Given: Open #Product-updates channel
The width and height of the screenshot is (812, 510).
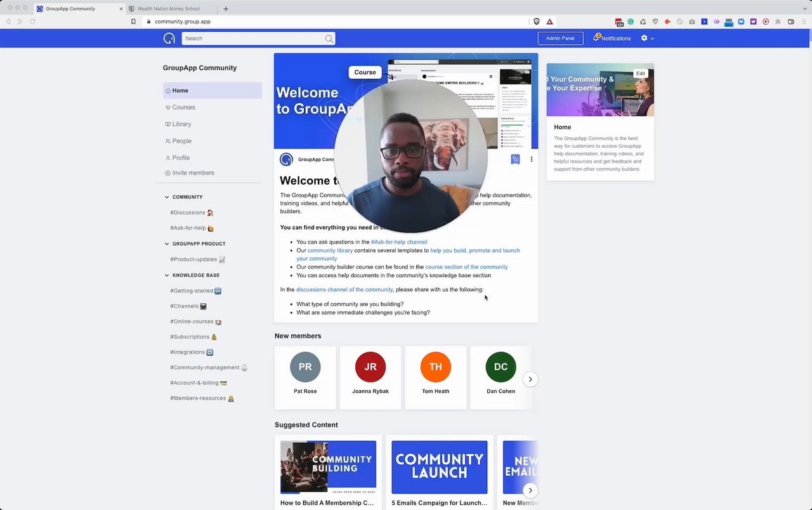Looking at the screenshot, I should pyautogui.click(x=197, y=259).
